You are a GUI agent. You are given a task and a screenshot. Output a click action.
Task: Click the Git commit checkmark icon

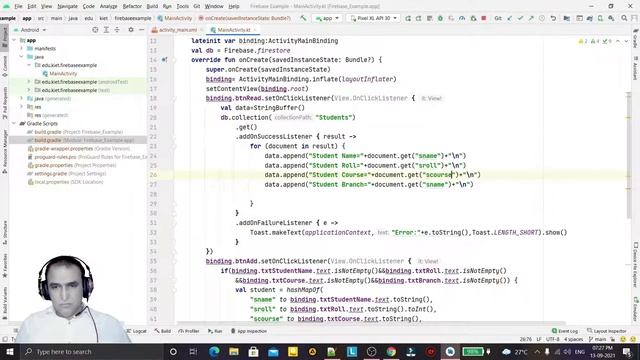pos(520,18)
